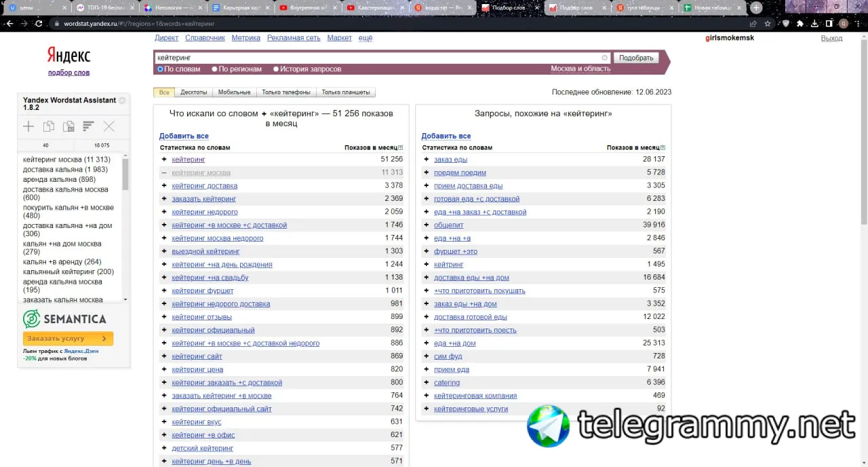Switch to the 'Все' device tab
868x467 pixels.
[164, 92]
